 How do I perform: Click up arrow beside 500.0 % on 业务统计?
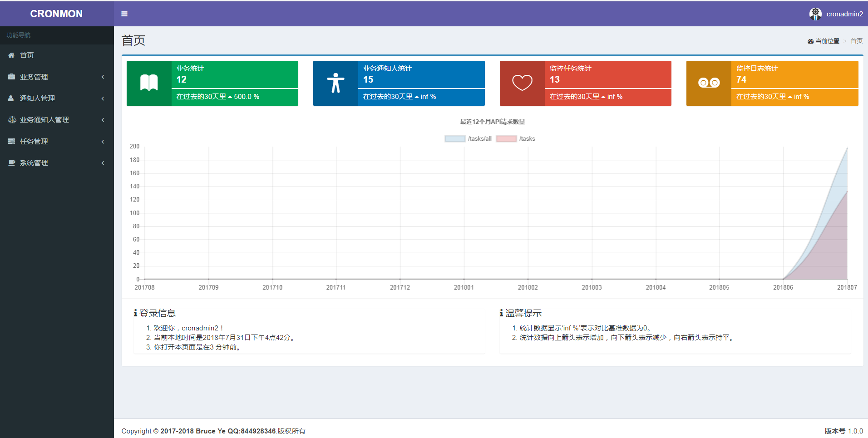tap(230, 97)
